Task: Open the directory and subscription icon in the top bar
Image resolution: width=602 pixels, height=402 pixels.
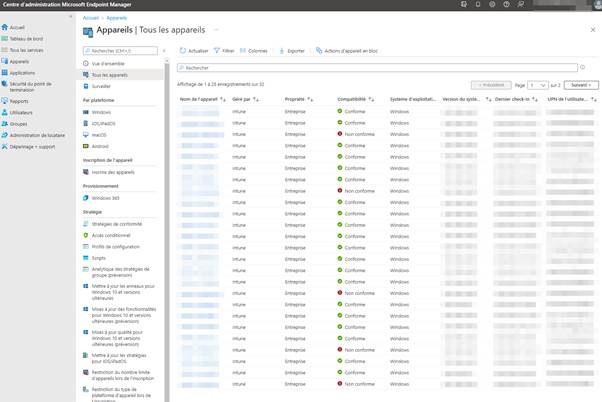Action: (x=464, y=4)
